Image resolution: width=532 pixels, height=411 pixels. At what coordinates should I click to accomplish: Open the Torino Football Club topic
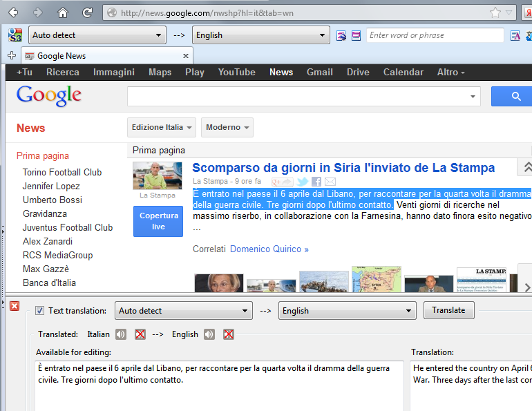point(62,172)
